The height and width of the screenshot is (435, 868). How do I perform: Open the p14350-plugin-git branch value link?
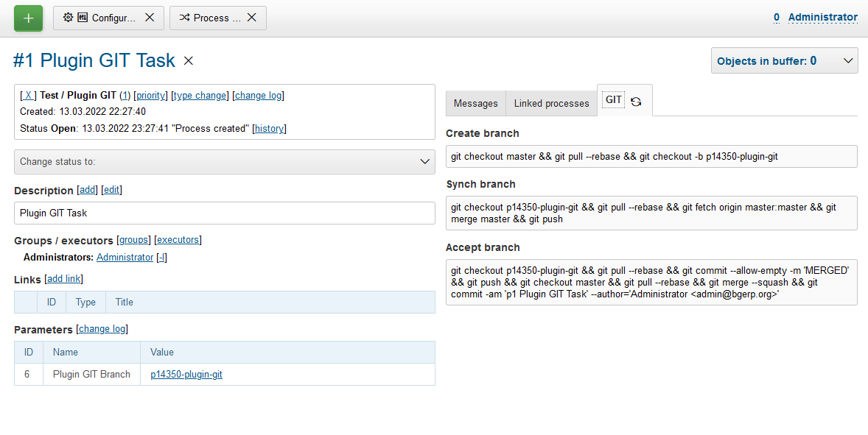pyautogui.click(x=186, y=374)
